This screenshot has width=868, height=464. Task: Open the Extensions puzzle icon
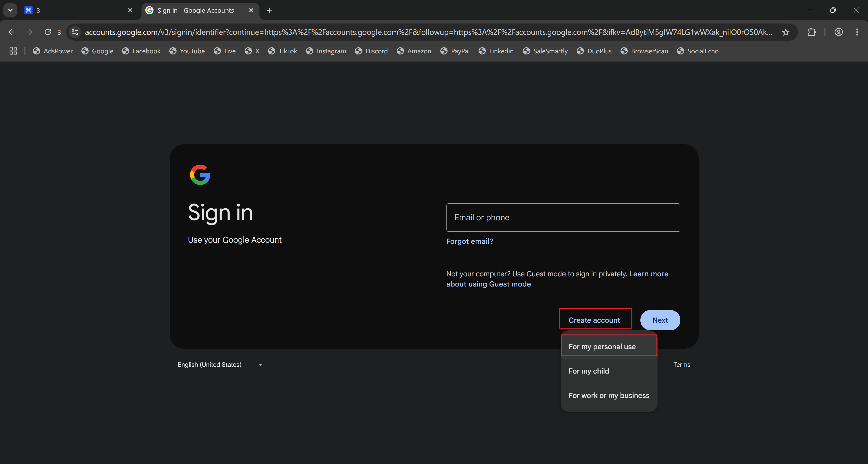tap(812, 32)
